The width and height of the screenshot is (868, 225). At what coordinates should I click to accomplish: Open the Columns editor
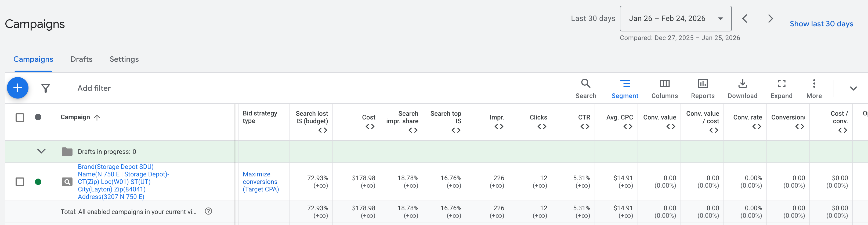tap(664, 89)
